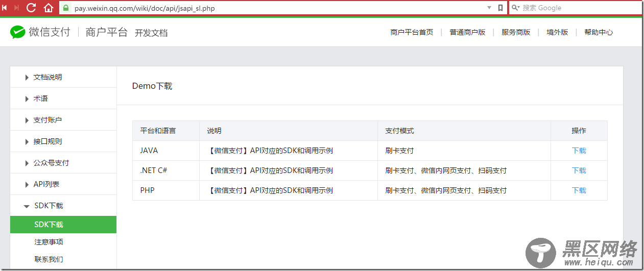
Task: Open 境外版 navigation link
Action: (557, 32)
